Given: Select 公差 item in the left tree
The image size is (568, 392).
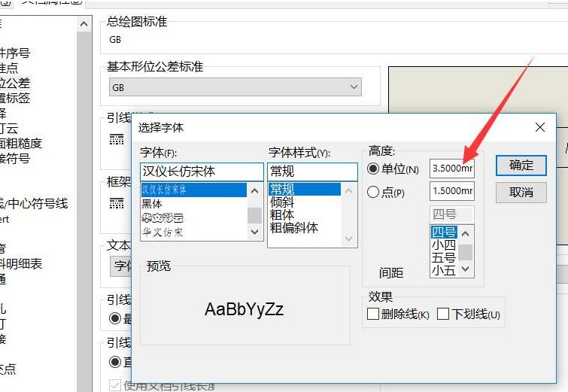Looking at the screenshot, I should tap(15, 83).
